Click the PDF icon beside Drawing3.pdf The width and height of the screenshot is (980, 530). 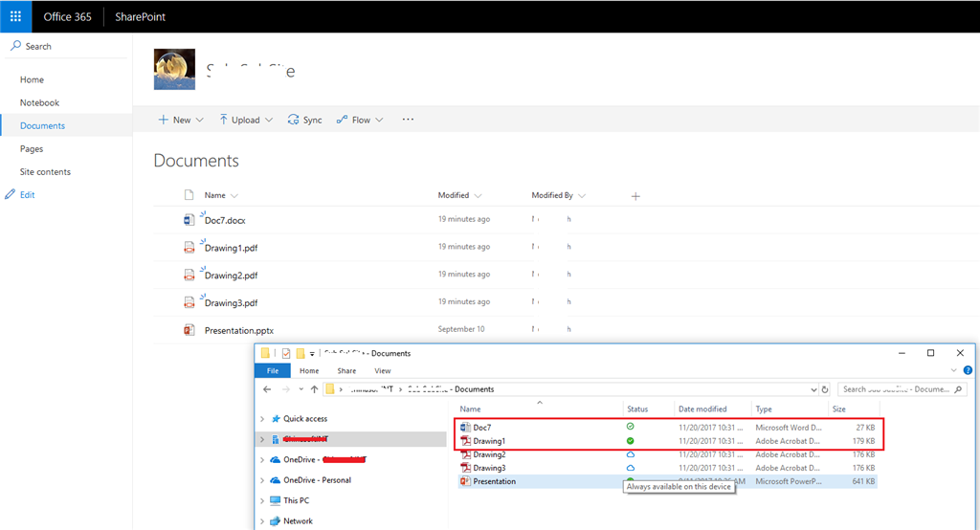point(189,302)
